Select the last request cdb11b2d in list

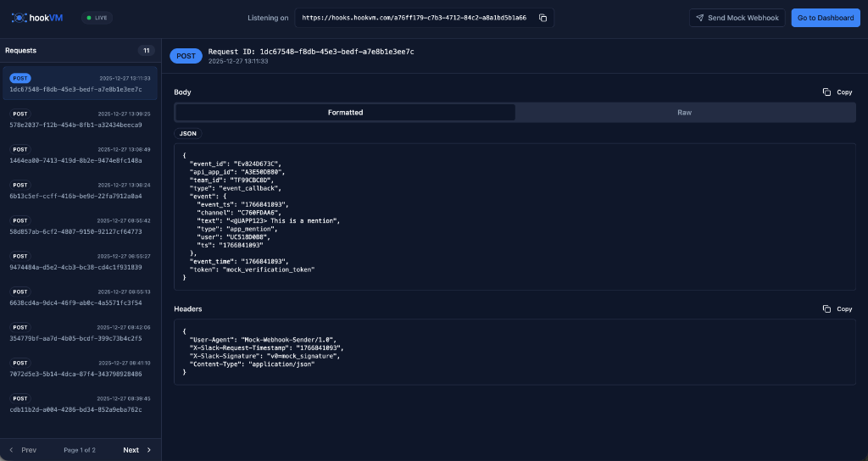pyautogui.click(x=80, y=403)
